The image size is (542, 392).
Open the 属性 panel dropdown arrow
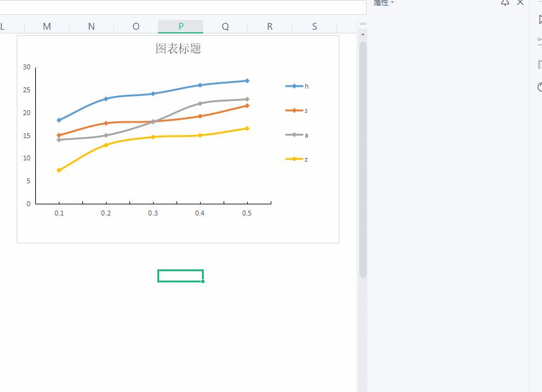pos(392,2)
